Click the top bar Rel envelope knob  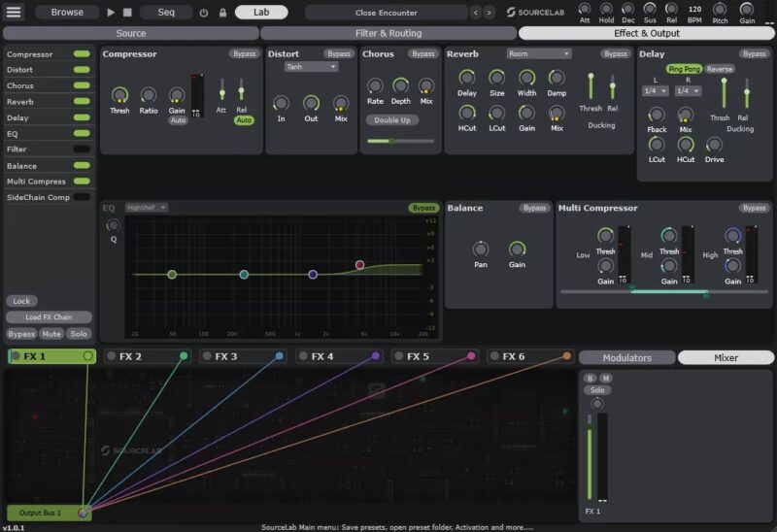[x=671, y=9]
